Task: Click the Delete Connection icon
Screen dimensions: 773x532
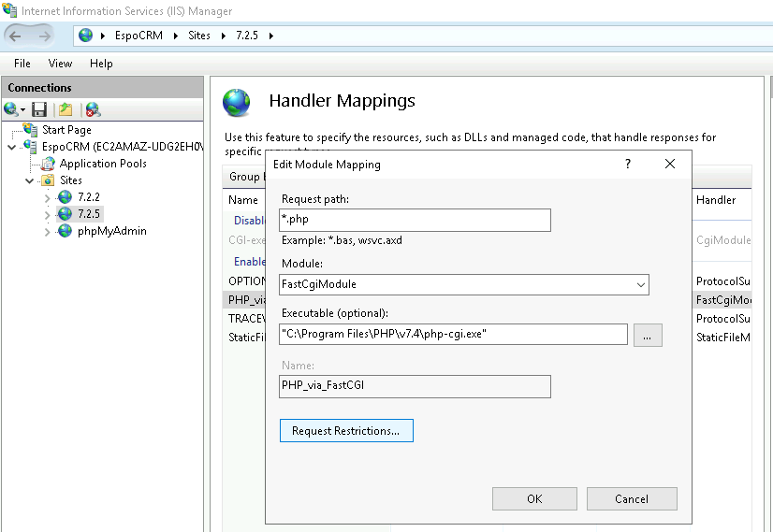Action: click(x=93, y=109)
